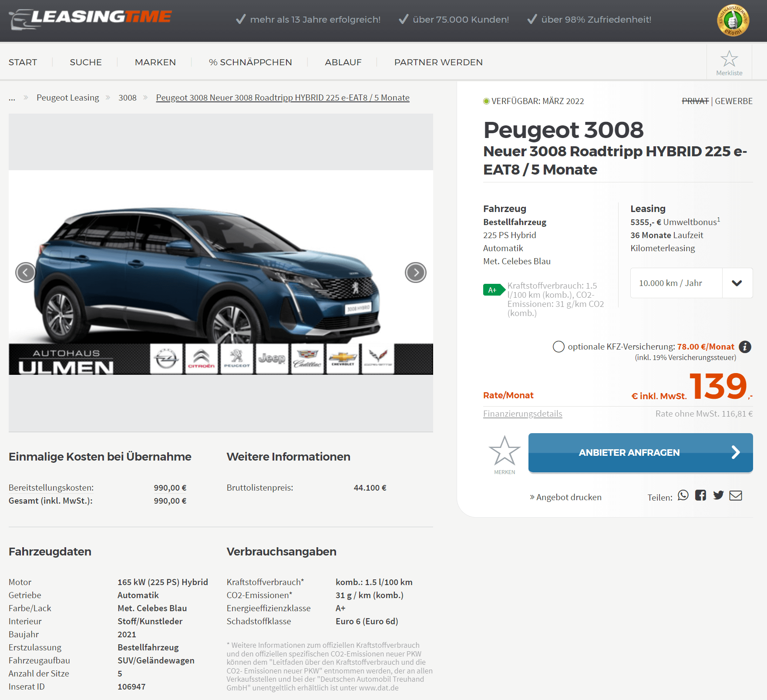This screenshot has height=700, width=767.
Task: Open the 10.000 km / Jahr dropdown
Action: point(691,283)
